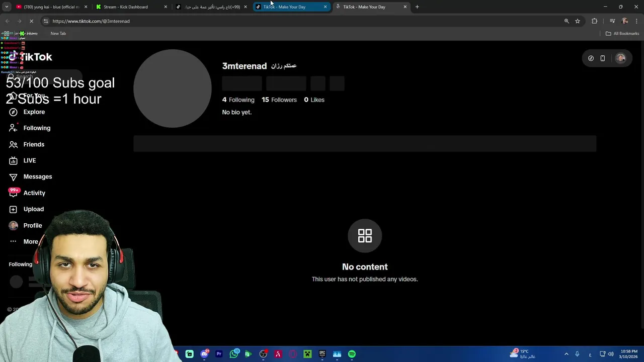
Task: Click the No content grid icon
Action: [x=365, y=236]
